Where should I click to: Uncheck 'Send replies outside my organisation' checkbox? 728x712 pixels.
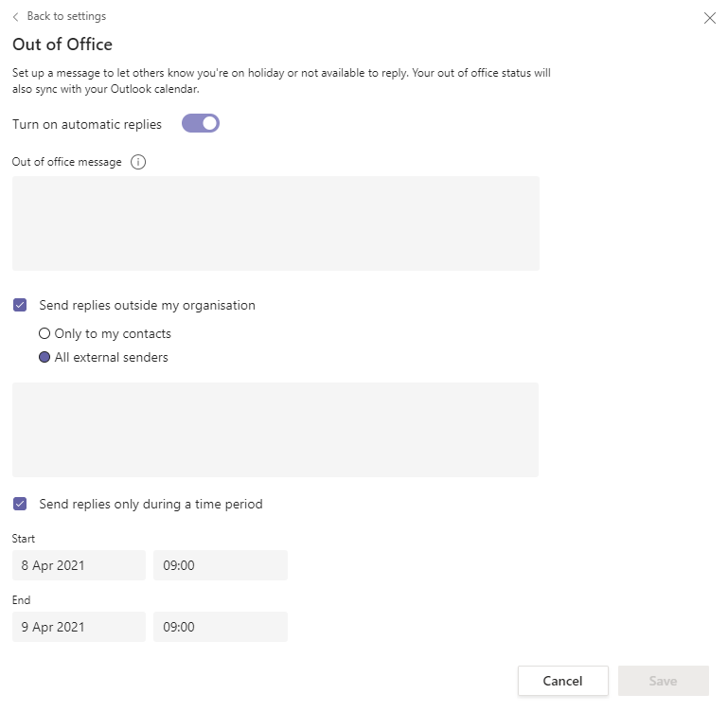point(20,305)
